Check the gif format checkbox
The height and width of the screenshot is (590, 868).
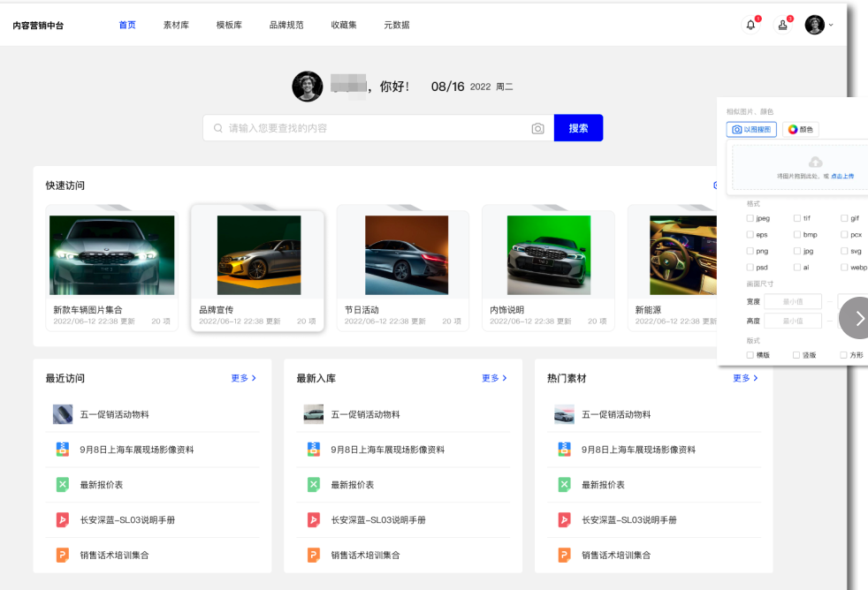(x=844, y=218)
